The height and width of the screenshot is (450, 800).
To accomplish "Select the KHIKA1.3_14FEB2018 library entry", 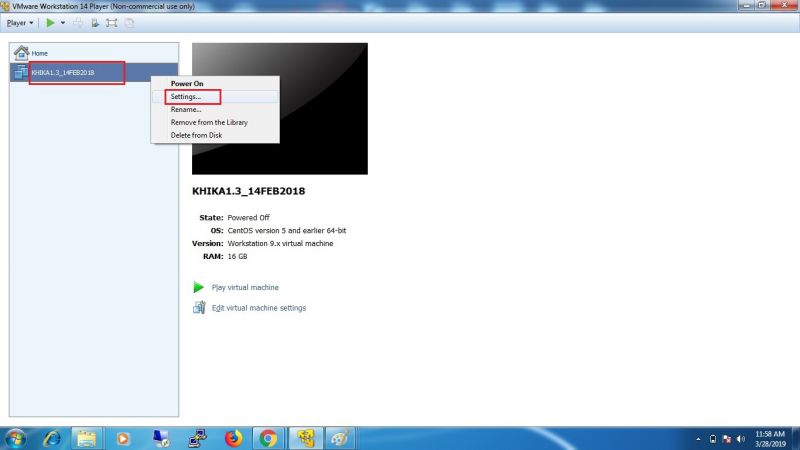I will point(94,72).
